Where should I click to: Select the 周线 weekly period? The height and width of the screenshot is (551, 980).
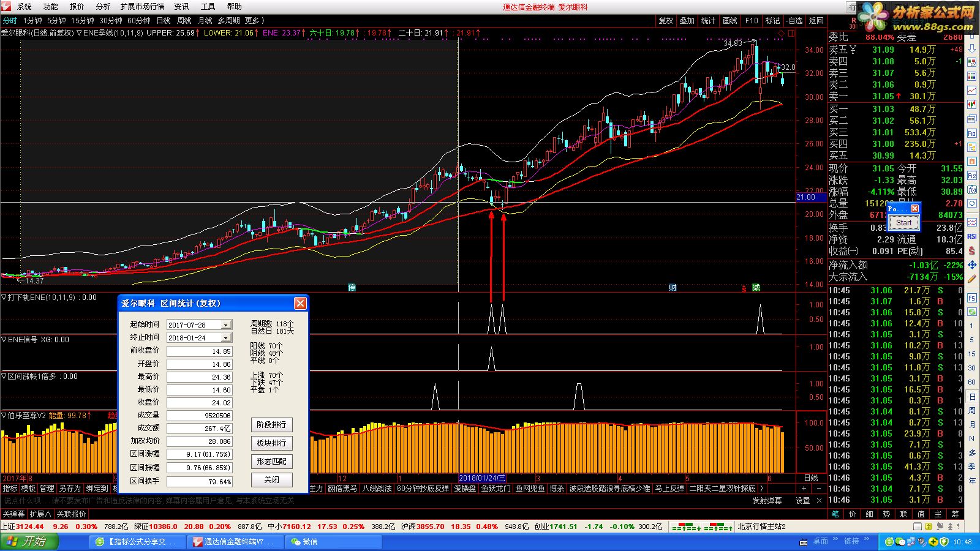184,21
